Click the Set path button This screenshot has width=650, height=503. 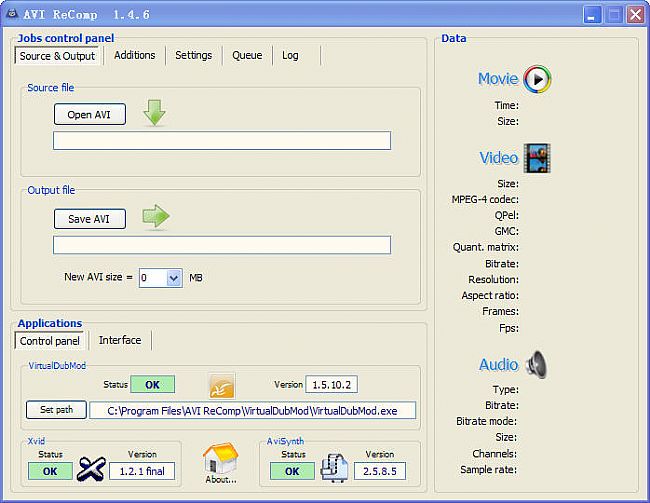click(56, 410)
